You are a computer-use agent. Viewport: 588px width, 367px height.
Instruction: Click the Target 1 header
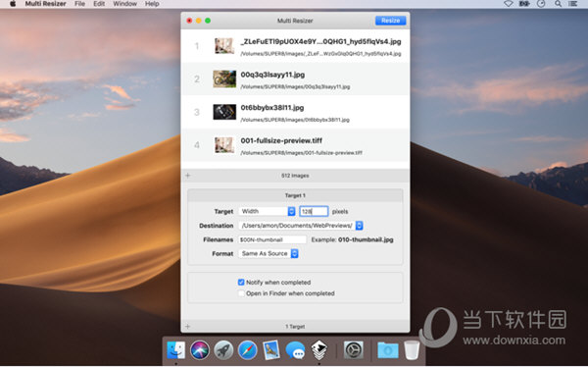click(x=295, y=195)
